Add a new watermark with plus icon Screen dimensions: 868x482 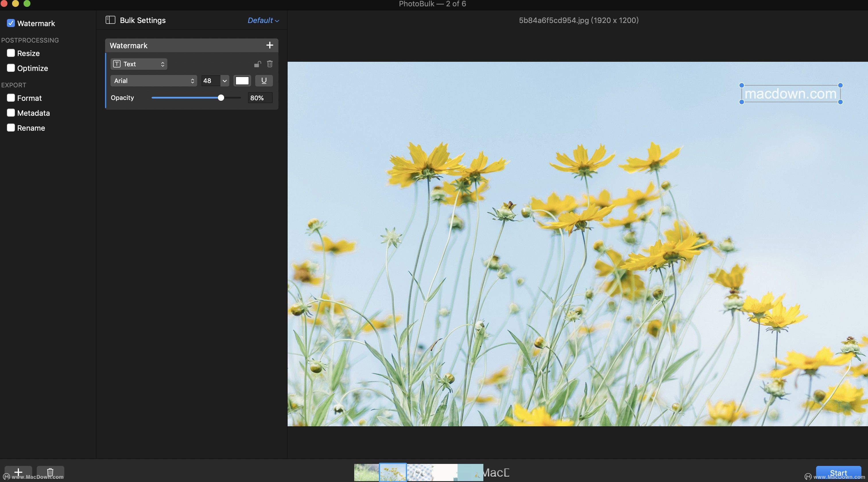[x=270, y=45]
